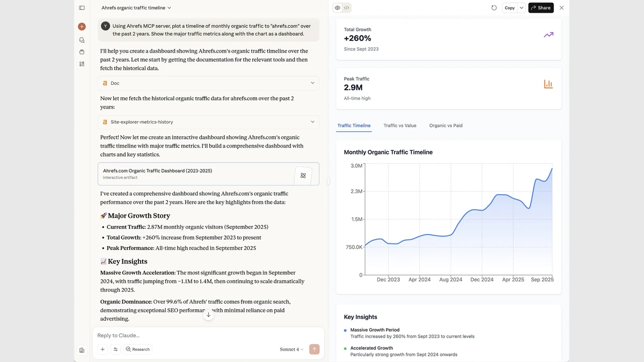
Task: Click the bar chart icon in Peak Traffic card
Action: tap(548, 84)
